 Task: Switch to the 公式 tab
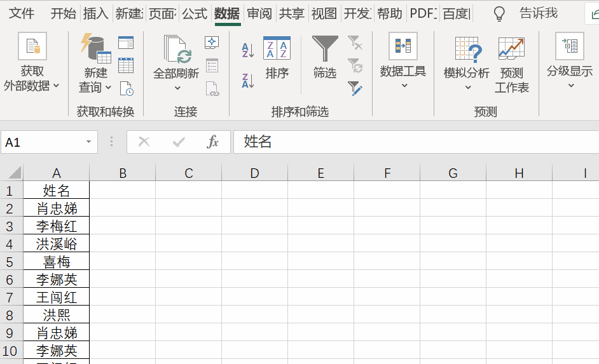tap(195, 13)
